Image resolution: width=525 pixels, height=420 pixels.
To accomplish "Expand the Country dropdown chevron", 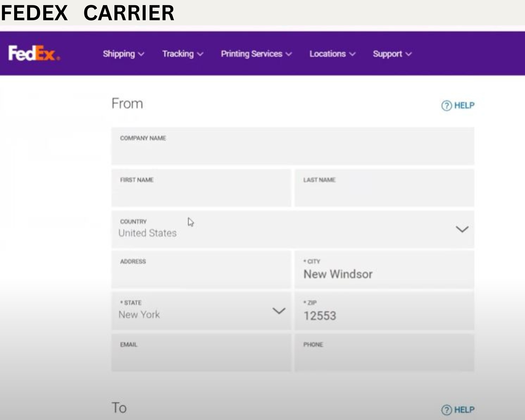I will point(462,229).
